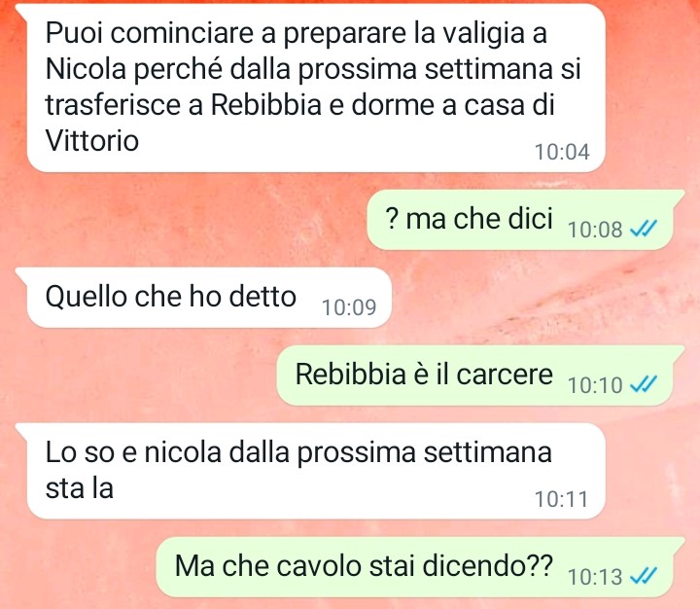The height and width of the screenshot is (609, 700).
Task: Click the 10:11 timestamp
Action: pos(561,499)
